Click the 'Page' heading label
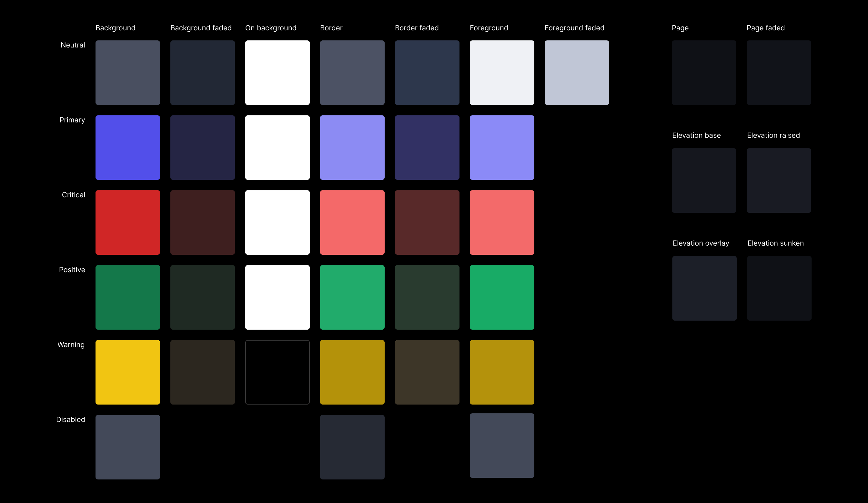 coord(680,28)
